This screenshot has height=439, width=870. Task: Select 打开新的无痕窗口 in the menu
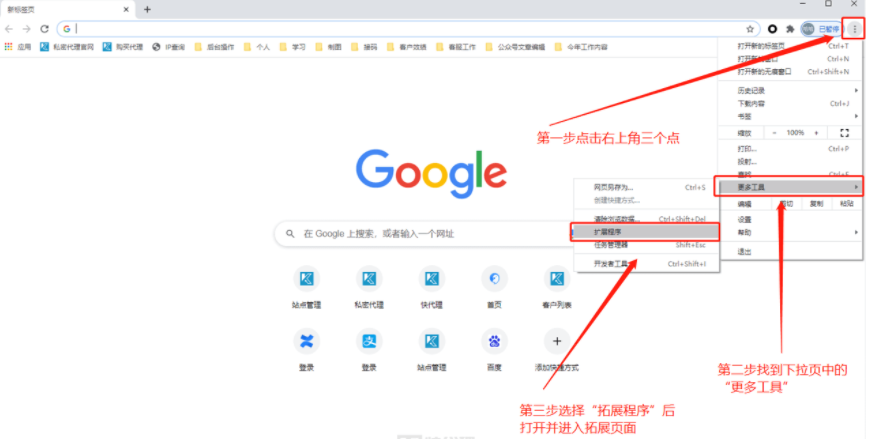click(x=791, y=72)
